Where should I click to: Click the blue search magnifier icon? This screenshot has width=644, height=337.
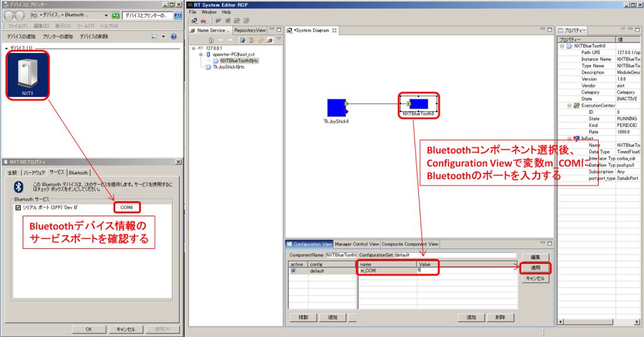(x=178, y=15)
